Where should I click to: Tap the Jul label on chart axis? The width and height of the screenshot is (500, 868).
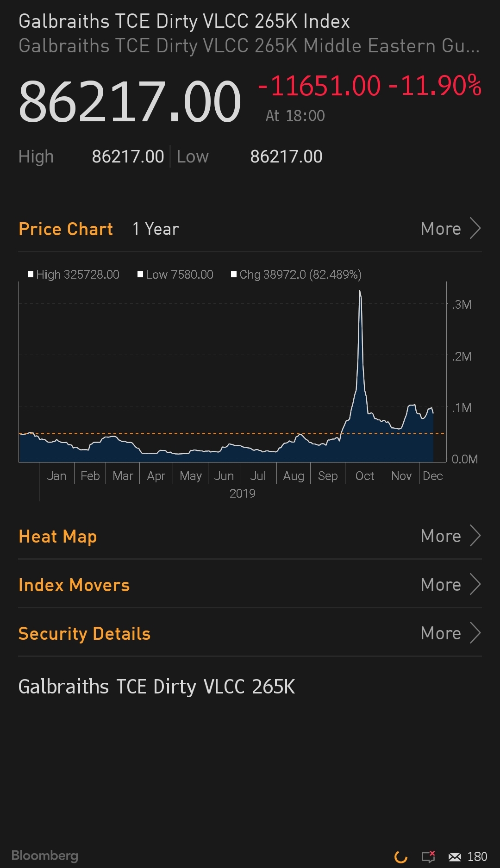point(258,476)
